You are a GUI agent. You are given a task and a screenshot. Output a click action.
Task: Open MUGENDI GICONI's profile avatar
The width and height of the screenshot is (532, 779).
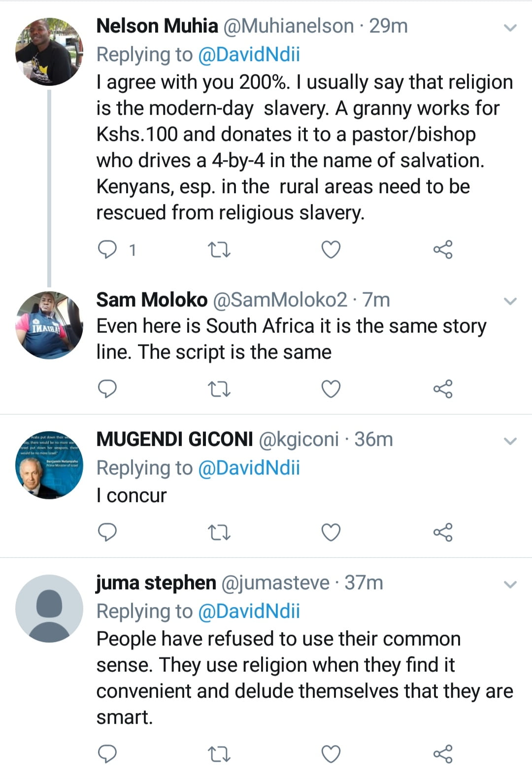(x=49, y=465)
